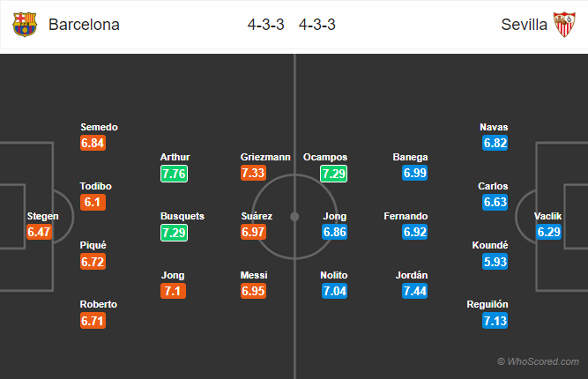Click the WhoScored.com watermark
The height and width of the screenshot is (379, 588).
[x=538, y=361]
